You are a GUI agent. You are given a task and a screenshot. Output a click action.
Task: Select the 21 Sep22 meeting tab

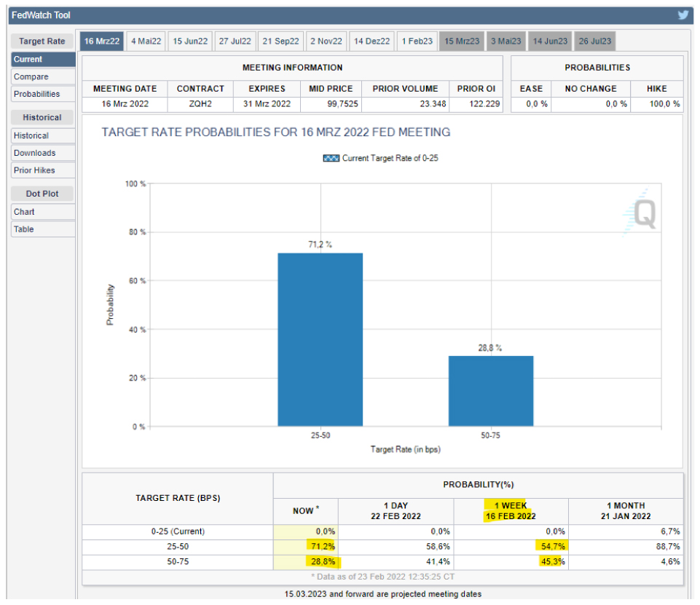pos(280,41)
